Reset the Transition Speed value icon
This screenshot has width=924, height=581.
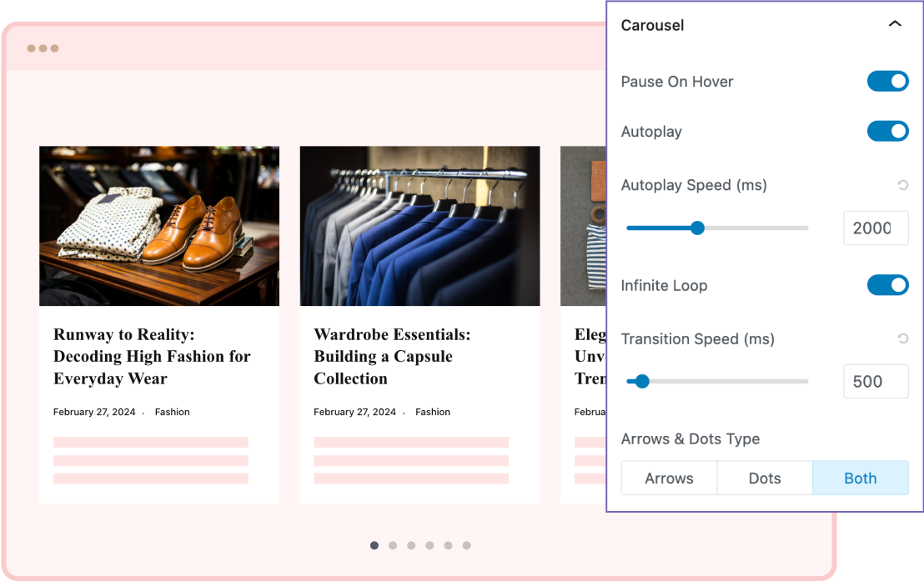click(902, 338)
